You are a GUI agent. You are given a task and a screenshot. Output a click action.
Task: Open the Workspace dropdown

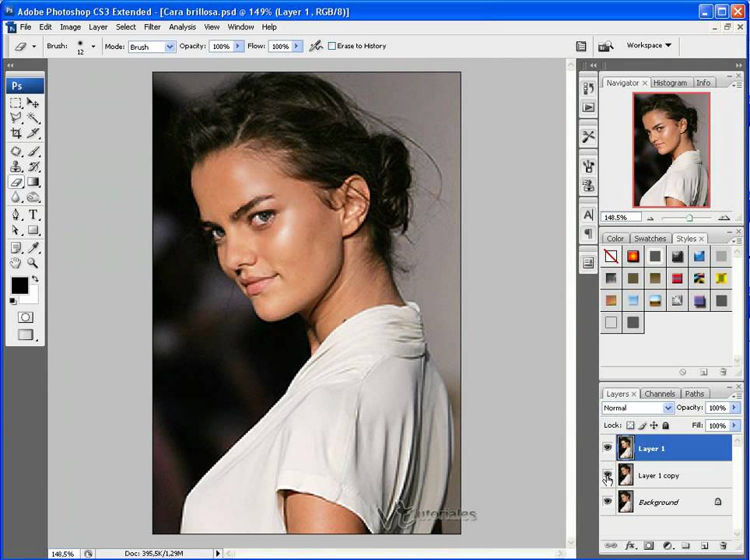649,45
